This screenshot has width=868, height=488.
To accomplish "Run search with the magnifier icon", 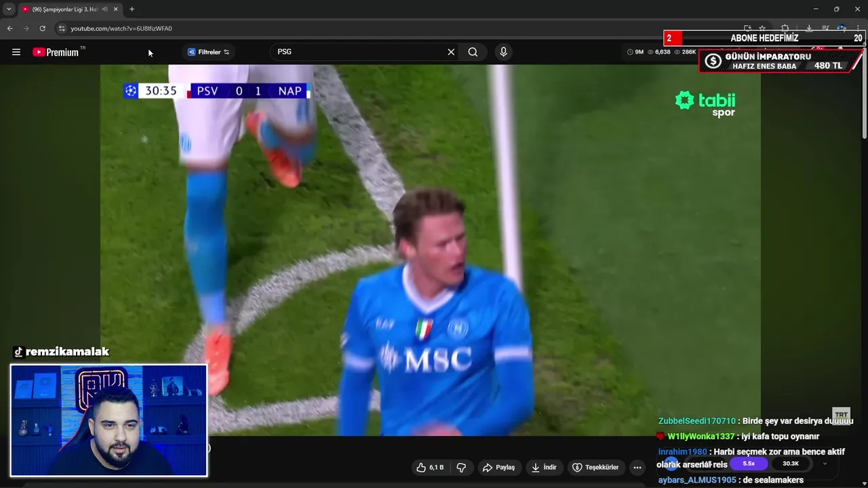I will pos(473,52).
